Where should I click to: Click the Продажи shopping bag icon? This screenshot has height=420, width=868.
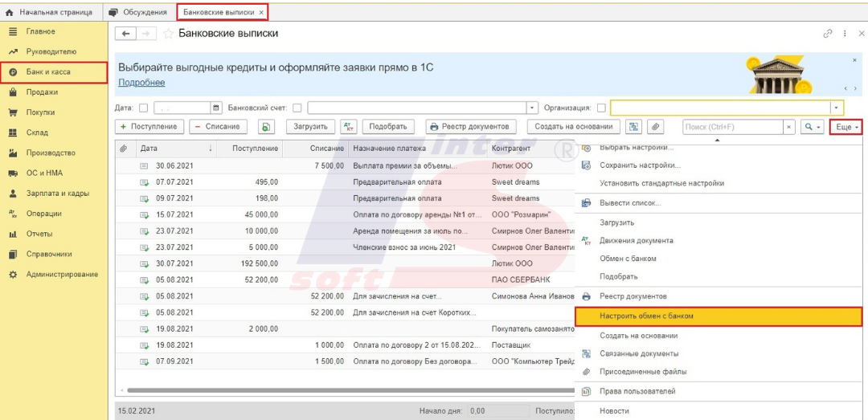tap(14, 92)
